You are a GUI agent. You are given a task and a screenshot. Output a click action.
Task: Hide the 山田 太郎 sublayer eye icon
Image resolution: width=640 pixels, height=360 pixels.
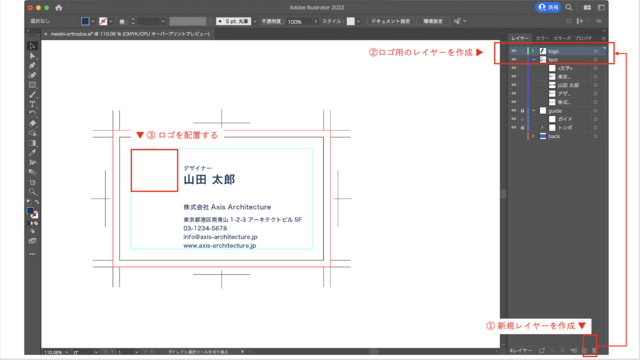[514, 85]
